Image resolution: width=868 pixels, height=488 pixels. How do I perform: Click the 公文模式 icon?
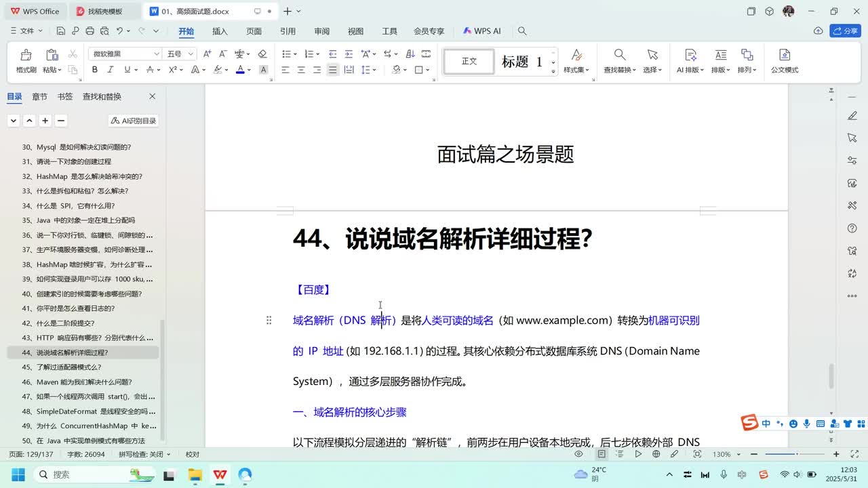pos(785,55)
